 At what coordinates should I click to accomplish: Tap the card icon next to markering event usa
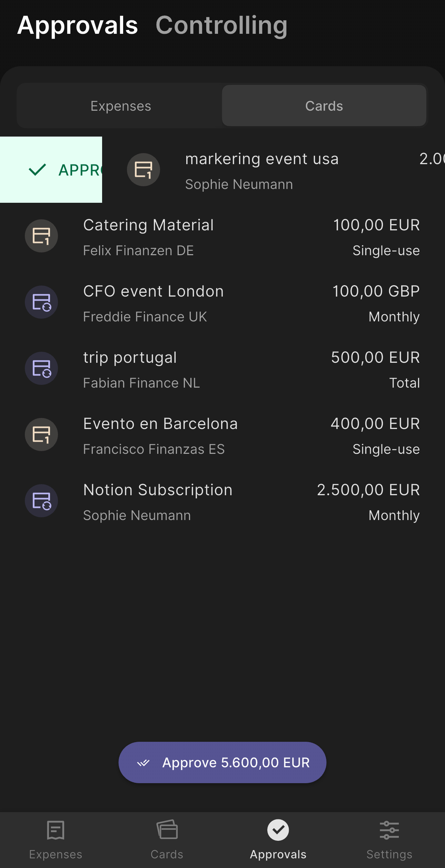click(x=144, y=170)
